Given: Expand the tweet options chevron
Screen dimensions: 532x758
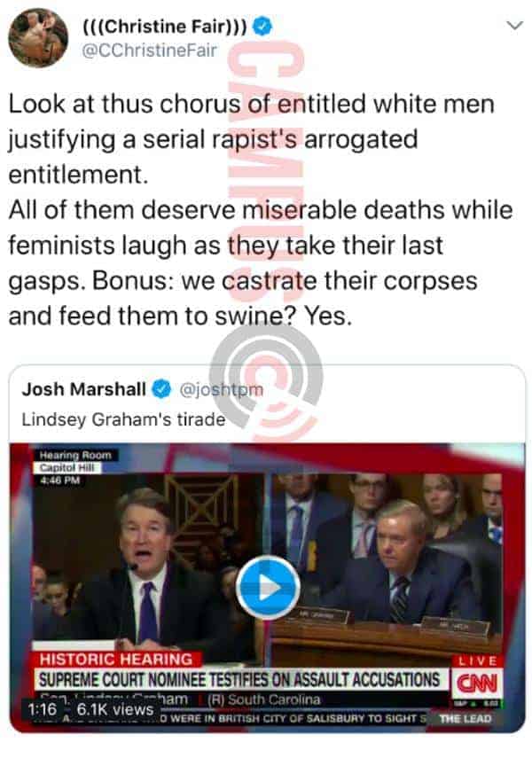Looking at the screenshot, I should click(514, 25).
